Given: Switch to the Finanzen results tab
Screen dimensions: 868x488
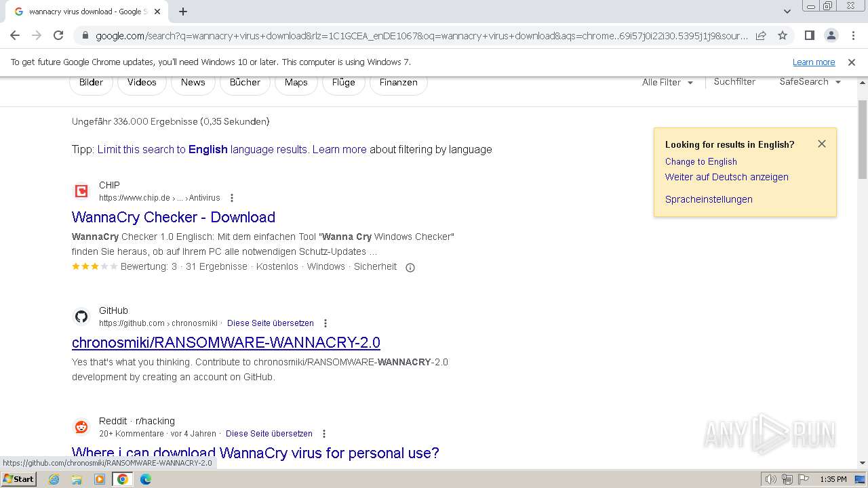Looking at the screenshot, I should 398,82.
